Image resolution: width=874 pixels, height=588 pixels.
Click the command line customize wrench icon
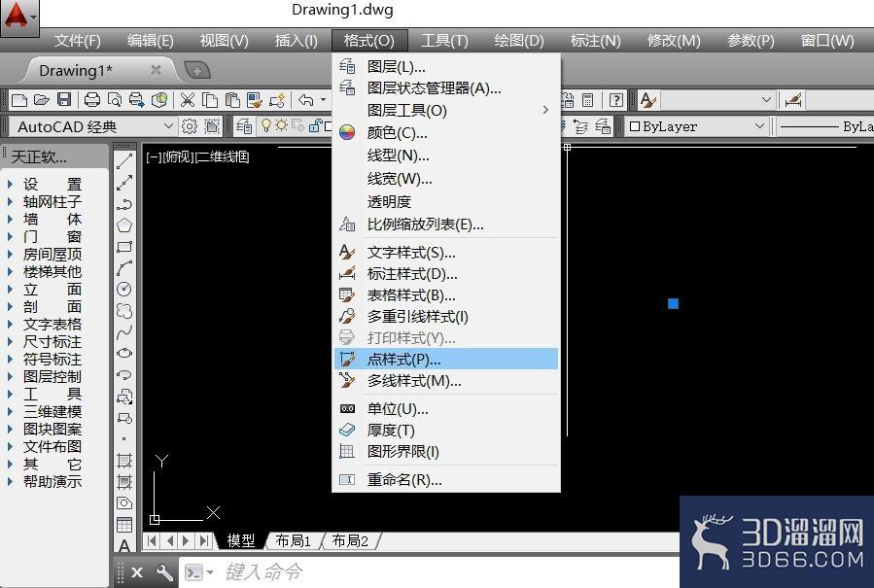tap(164, 572)
